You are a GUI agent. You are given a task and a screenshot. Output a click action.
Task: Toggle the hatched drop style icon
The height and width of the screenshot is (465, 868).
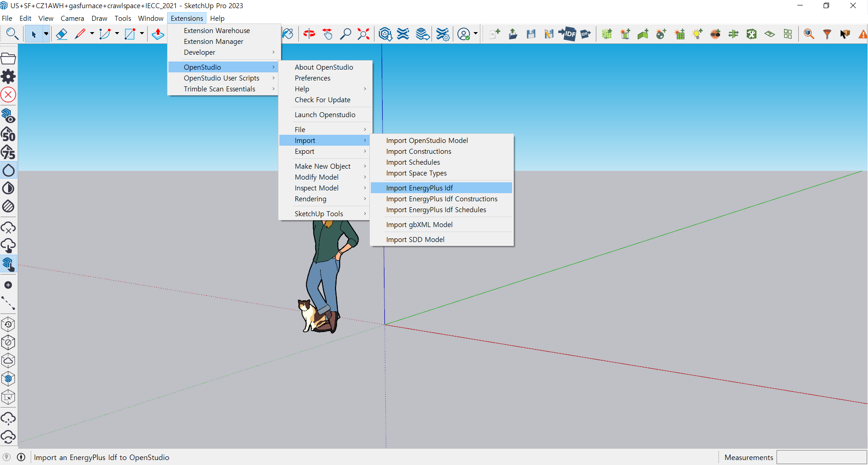(9, 206)
